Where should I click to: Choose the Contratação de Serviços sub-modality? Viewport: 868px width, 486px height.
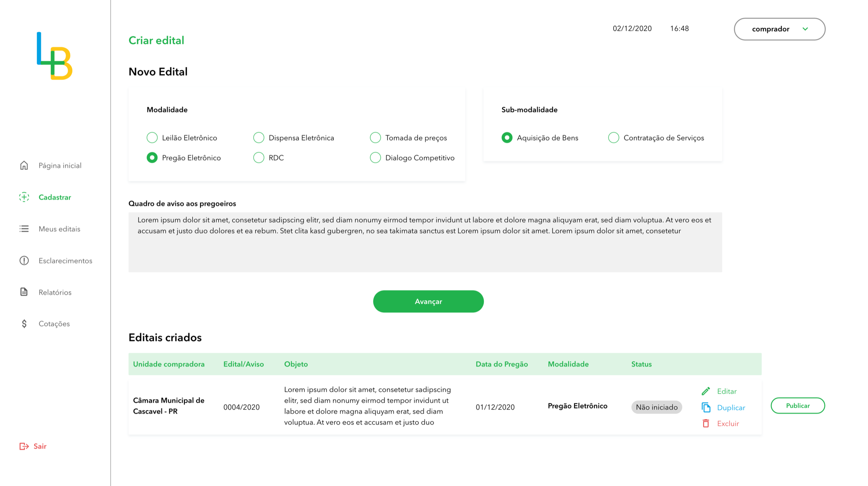(x=614, y=138)
